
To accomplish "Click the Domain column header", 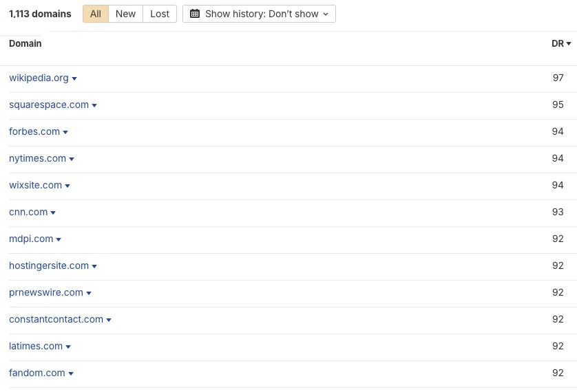I will pyautogui.click(x=25, y=43).
